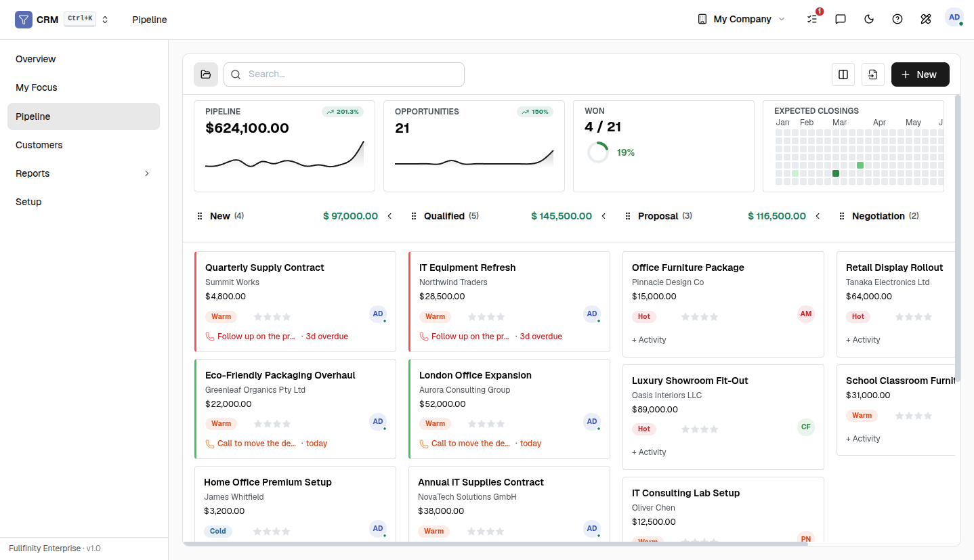This screenshot has width=974, height=560.
Task: Click the CRM funnel logo icon
Action: (x=24, y=20)
